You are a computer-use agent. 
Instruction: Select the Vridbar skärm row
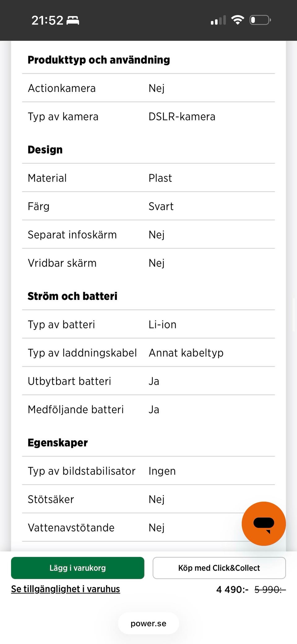148,263
